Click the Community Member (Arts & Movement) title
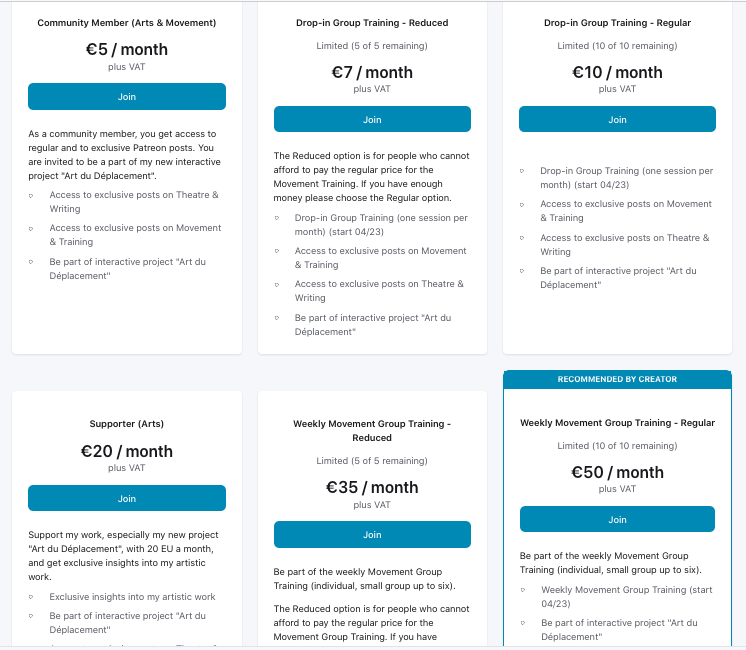The height and width of the screenshot is (650, 746). (127, 23)
